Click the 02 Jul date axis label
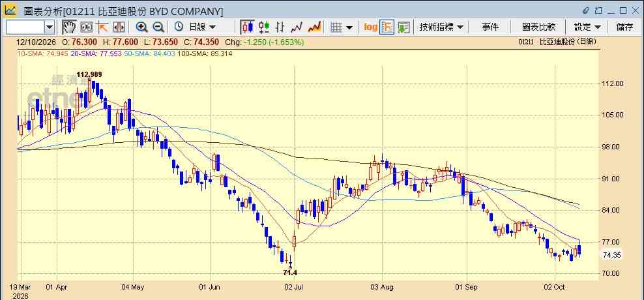Viewport: 644px width, 300px height. (294, 287)
